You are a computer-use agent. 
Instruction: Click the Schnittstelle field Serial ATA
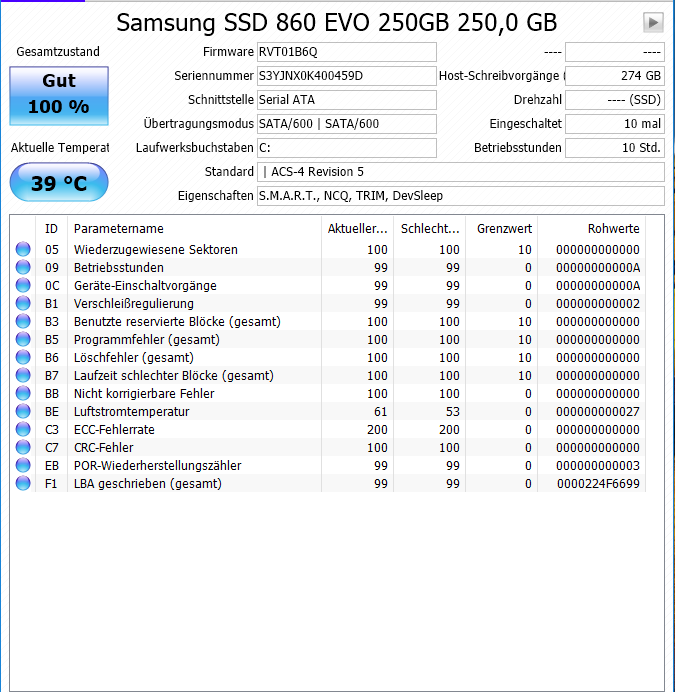347,100
